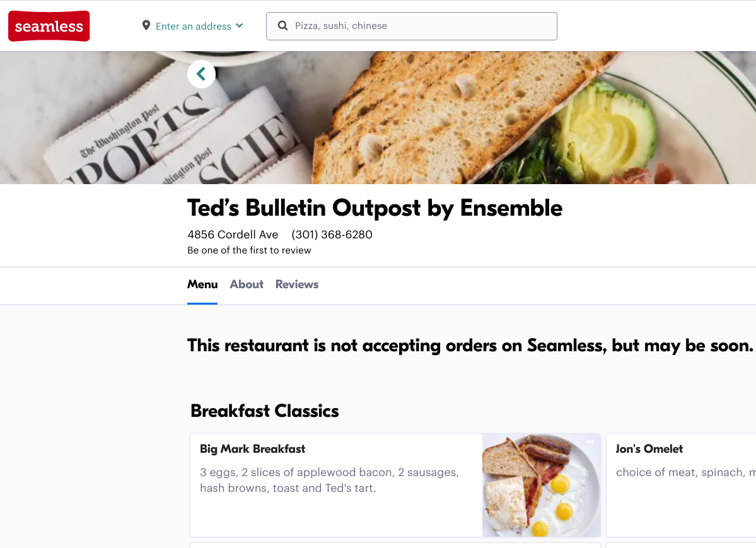Click the restaurant name Ted's Bulletin Outpost
756x548 pixels.
click(375, 208)
